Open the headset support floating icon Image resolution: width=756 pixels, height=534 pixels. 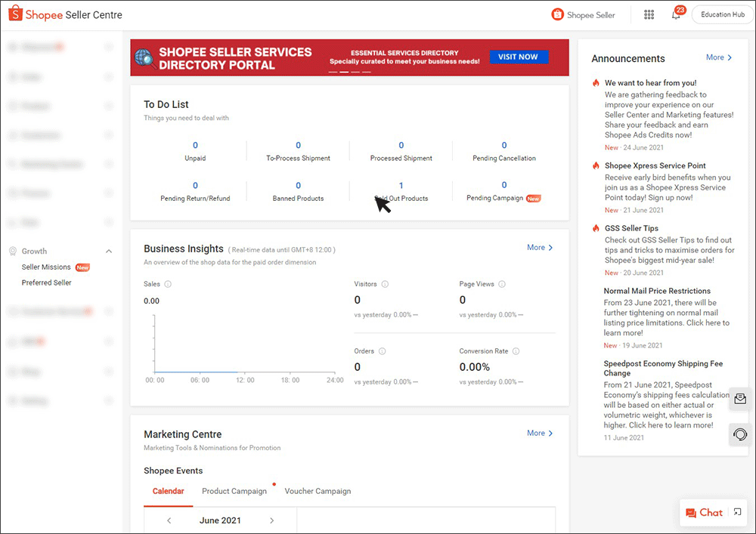click(x=740, y=434)
